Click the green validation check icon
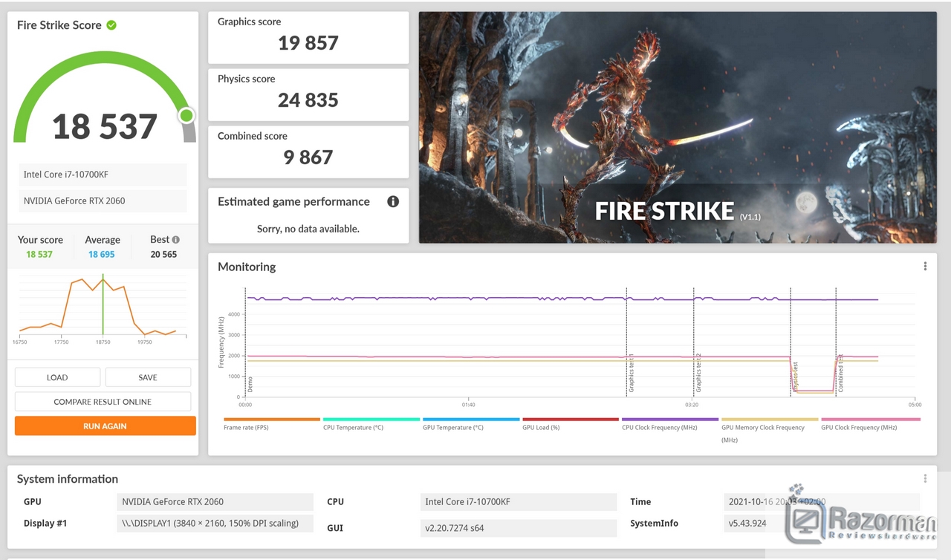Image resolution: width=951 pixels, height=560 pixels. 111,25
